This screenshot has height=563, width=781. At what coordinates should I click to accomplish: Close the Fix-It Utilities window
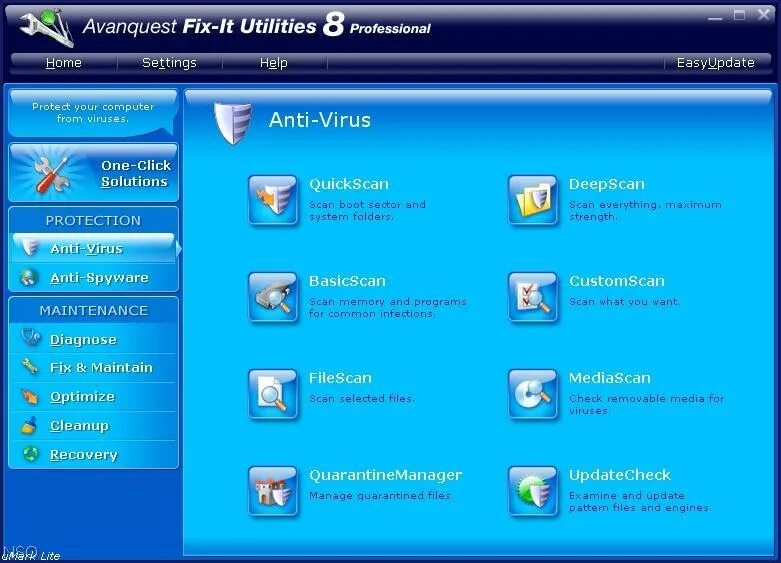[x=764, y=14]
